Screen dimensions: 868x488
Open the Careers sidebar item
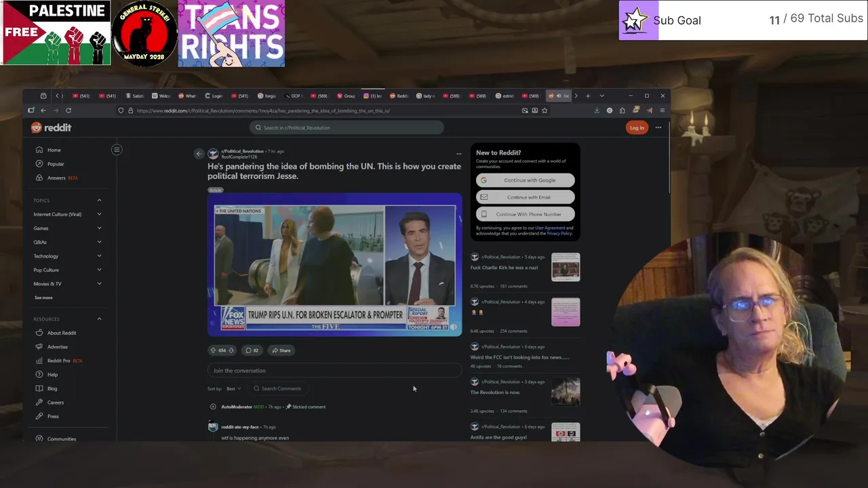coord(56,403)
